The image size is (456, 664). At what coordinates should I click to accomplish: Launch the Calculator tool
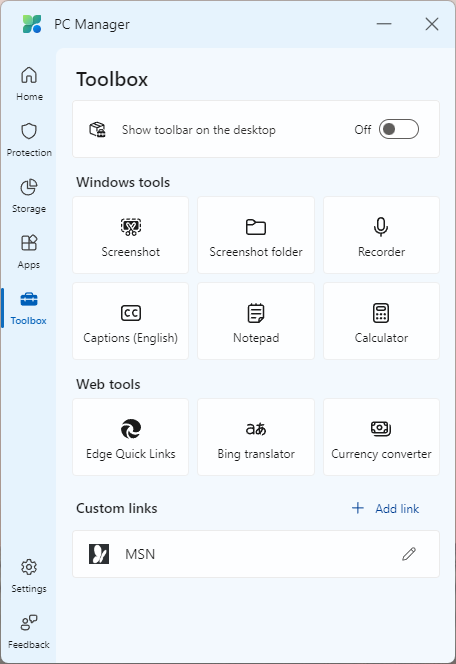point(381,321)
